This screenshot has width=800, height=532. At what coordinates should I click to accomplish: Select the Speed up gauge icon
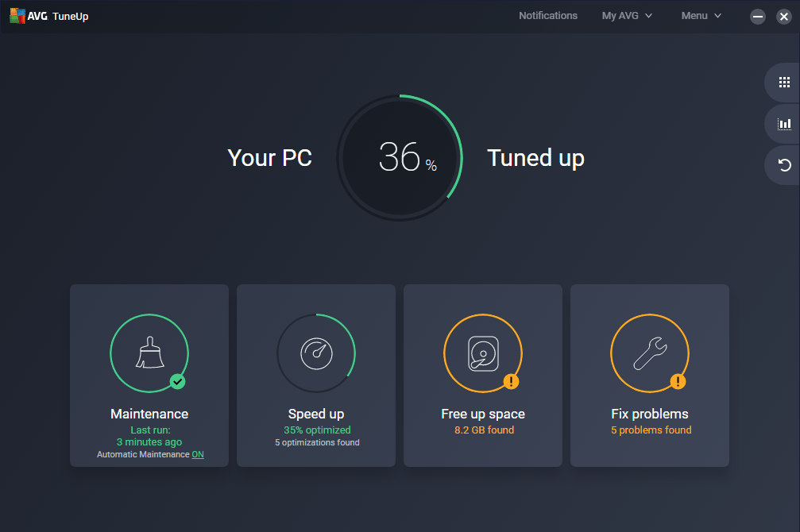point(315,353)
